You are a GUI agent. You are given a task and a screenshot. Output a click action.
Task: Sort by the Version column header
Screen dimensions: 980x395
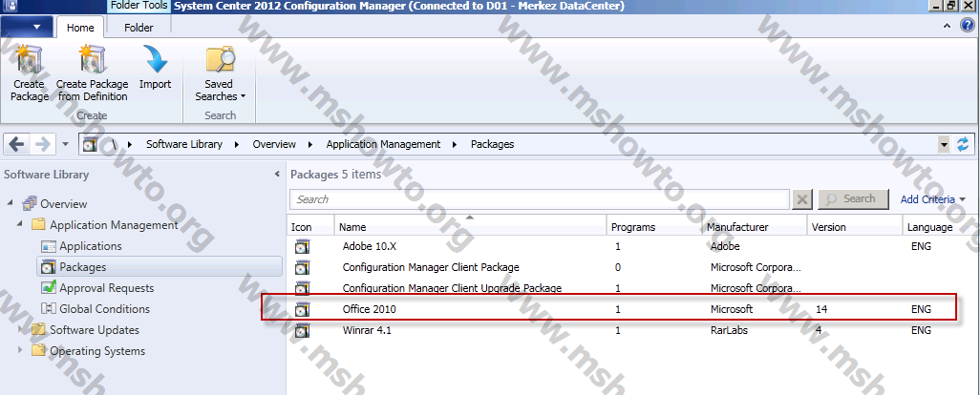(x=854, y=226)
